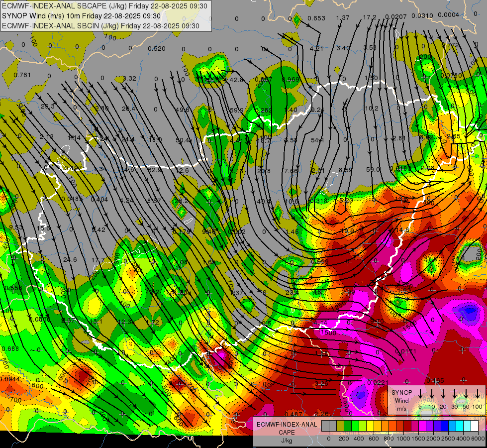Choose the dark red CAPE legend swatch
The width and height of the screenshot is (487, 448).
tap(407, 426)
